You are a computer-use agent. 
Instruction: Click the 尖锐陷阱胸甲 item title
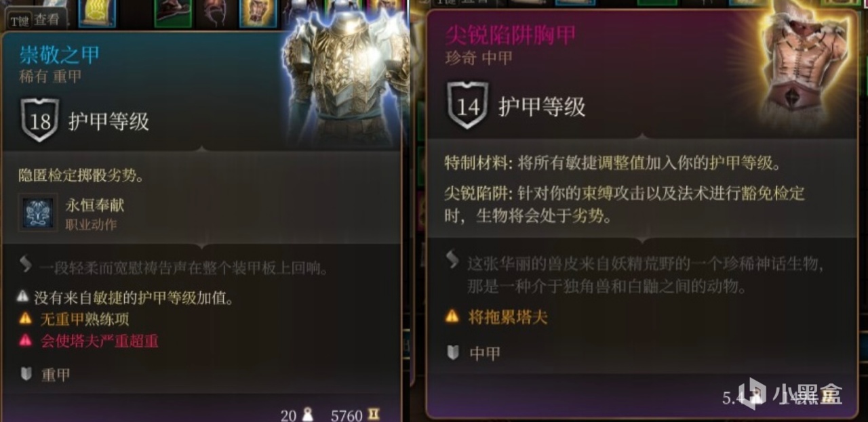(511, 35)
